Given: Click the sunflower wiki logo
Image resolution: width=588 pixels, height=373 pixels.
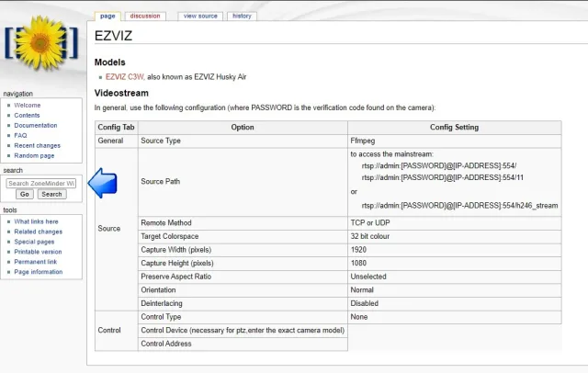Looking at the screenshot, I should (x=41, y=42).
